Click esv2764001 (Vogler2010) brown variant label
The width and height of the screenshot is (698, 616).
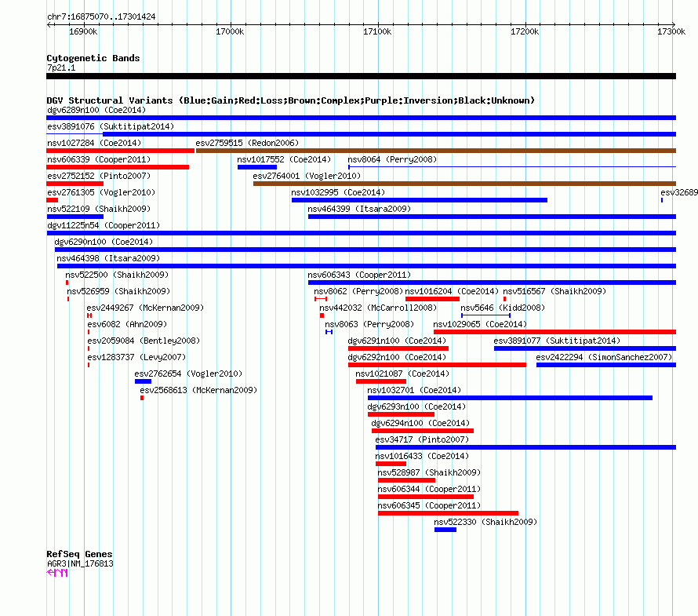[307, 176]
